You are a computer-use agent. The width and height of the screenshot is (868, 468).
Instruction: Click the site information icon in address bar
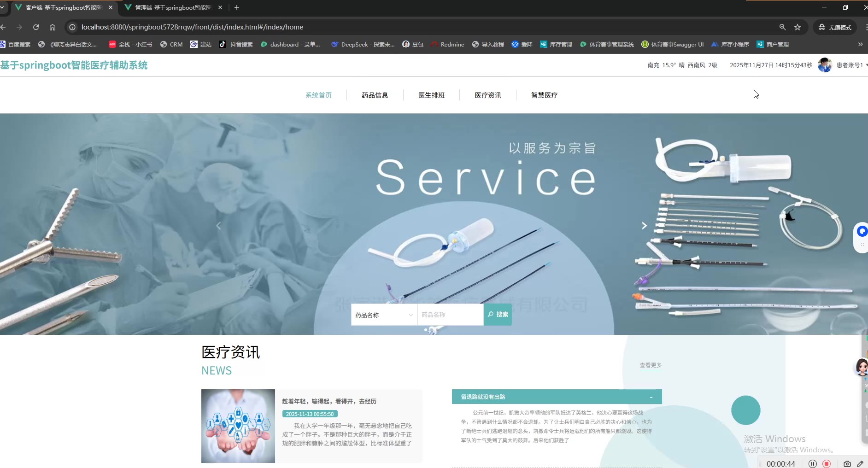pos(72,27)
